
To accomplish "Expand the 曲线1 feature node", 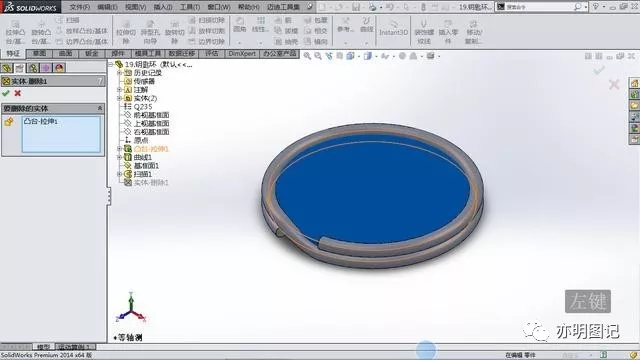I will pos(120,157).
